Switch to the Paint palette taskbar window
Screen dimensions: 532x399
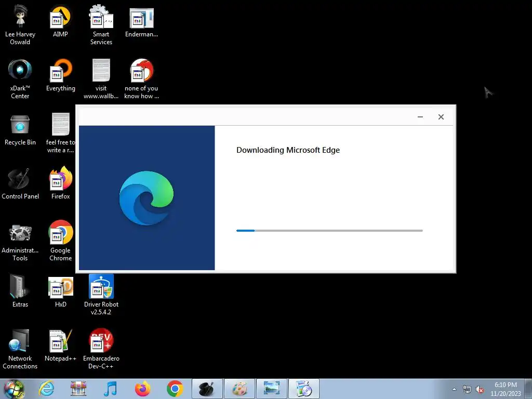(240, 389)
